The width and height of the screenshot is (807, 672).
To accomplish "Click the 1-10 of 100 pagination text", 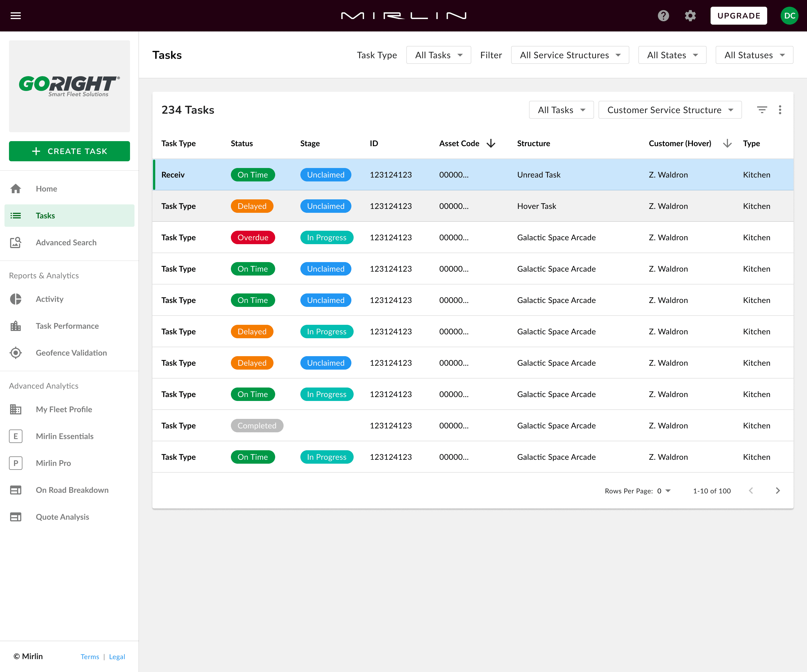I will [712, 491].
